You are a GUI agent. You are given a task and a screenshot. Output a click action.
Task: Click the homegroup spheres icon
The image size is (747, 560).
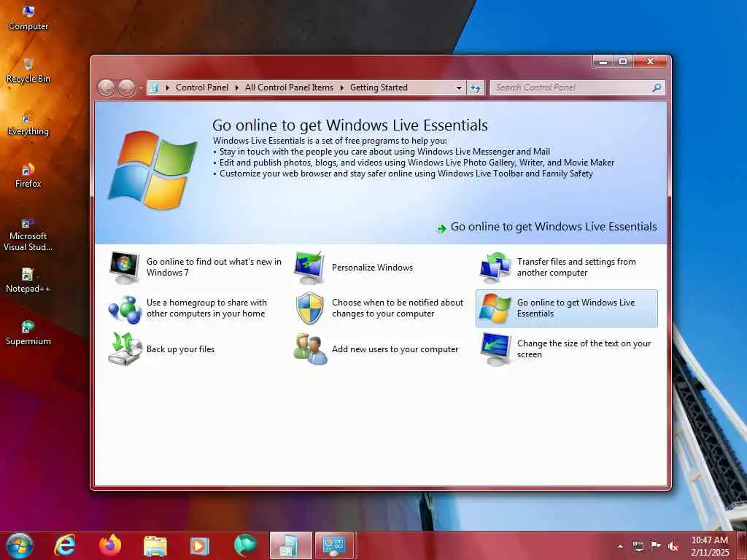pyautogui.click(x=125, y=310)
